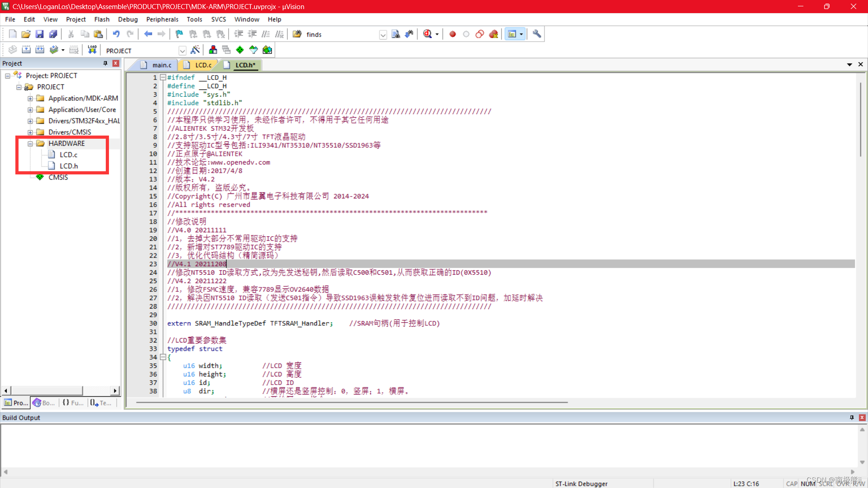This screenshot has width=868, height=488.
Task: Open the Debug menu
Action: click(127, 19)
